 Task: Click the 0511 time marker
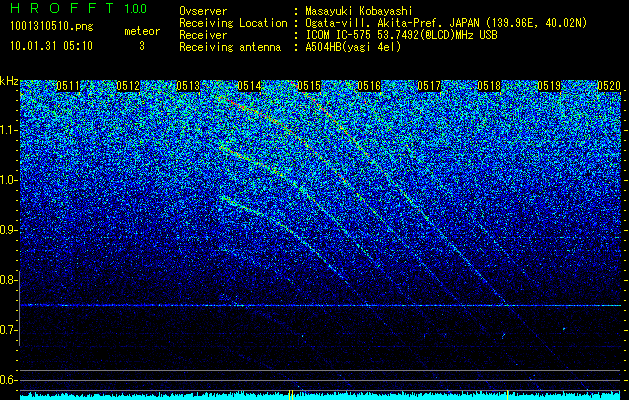click(x=68, y=86)
